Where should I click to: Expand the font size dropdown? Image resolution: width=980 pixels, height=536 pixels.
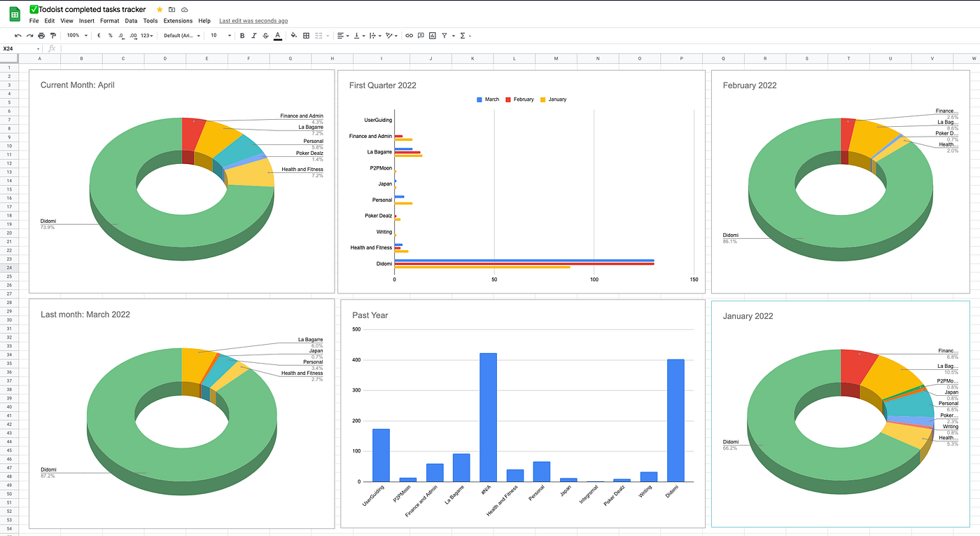point(220,35)
